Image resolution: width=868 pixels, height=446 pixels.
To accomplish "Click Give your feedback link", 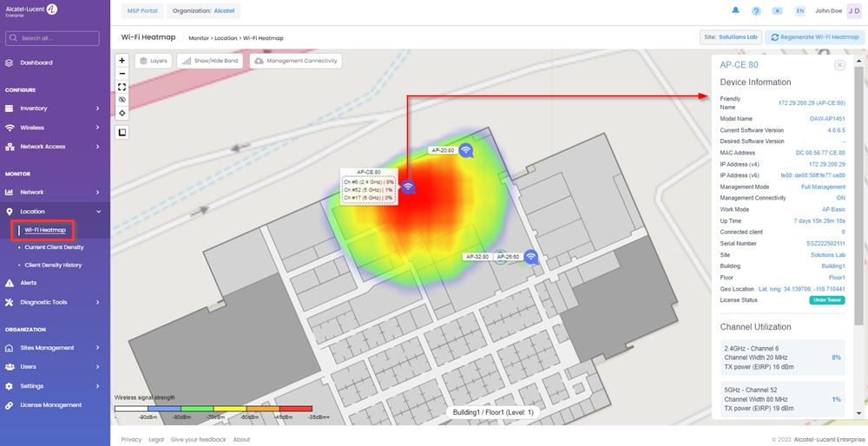I will click(198, 439).
